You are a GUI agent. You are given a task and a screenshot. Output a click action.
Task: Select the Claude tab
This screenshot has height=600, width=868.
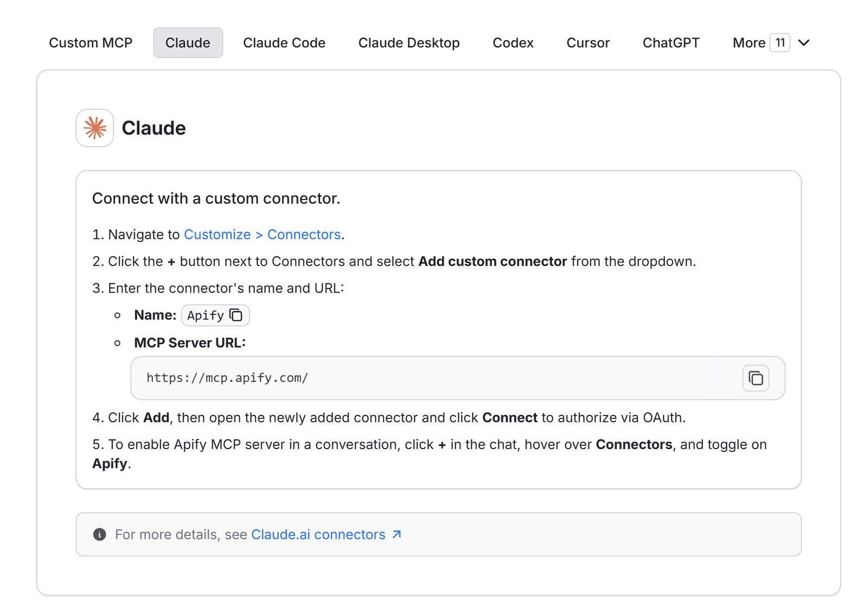click(188, 43)
